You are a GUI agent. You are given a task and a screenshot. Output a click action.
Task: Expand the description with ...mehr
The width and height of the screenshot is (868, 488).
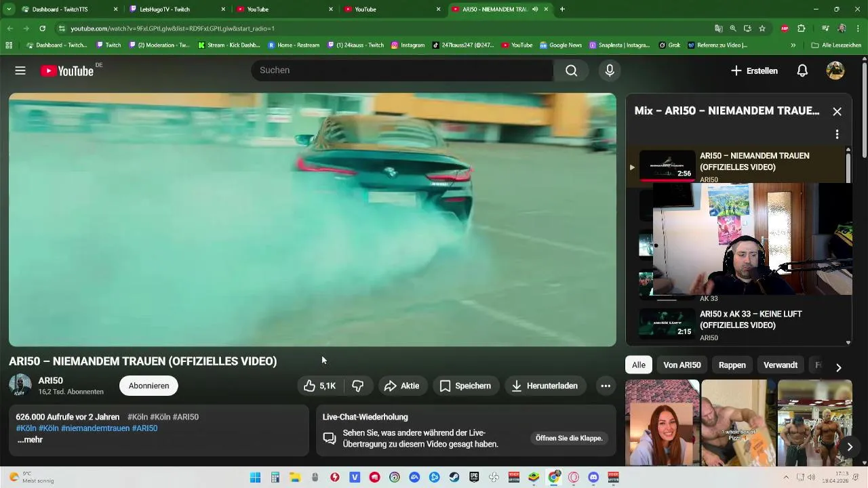click(x=30, y=440)
